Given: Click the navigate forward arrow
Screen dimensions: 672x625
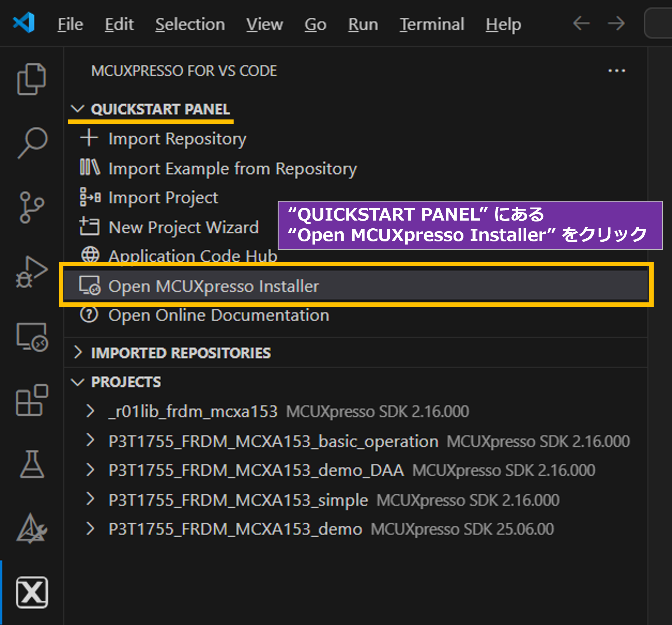Looking at the screenshot, I should 616,24.
